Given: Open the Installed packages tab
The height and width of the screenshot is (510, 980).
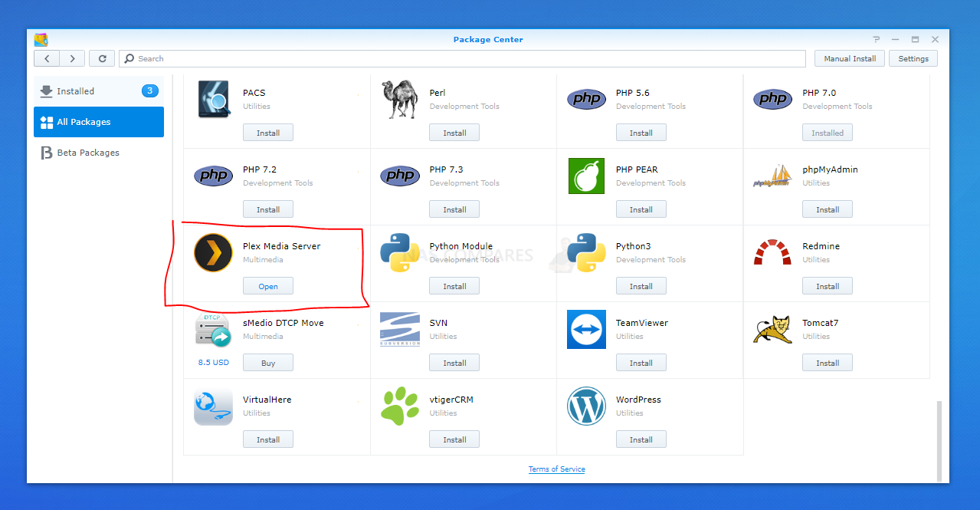Looking at the screenshot, I should pos(99,91).
